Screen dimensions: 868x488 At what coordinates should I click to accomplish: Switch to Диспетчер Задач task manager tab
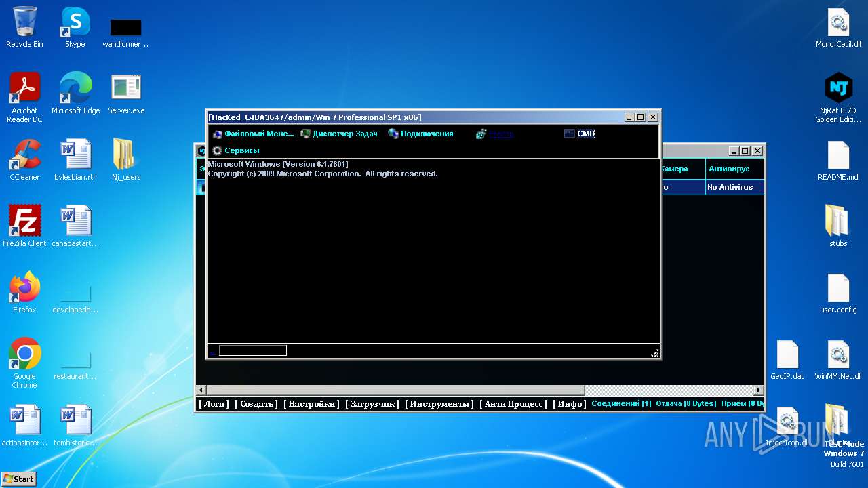[x=339, y=134]
